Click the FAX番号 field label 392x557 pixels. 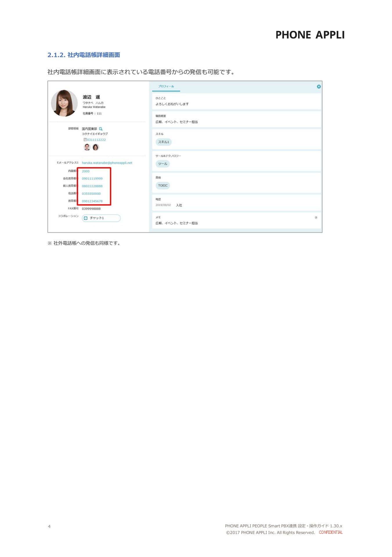click(73, 208)
